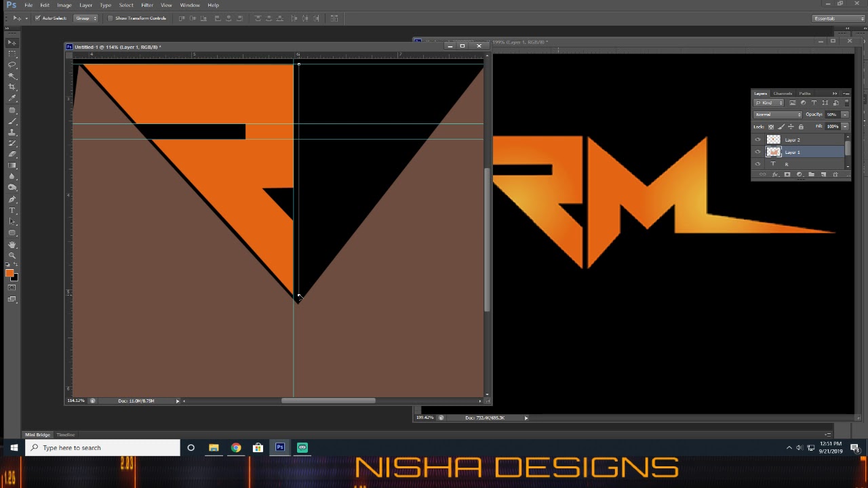Click the Quick Mask mode icon
Screen dimensions: 868x488
coord(12,288)
